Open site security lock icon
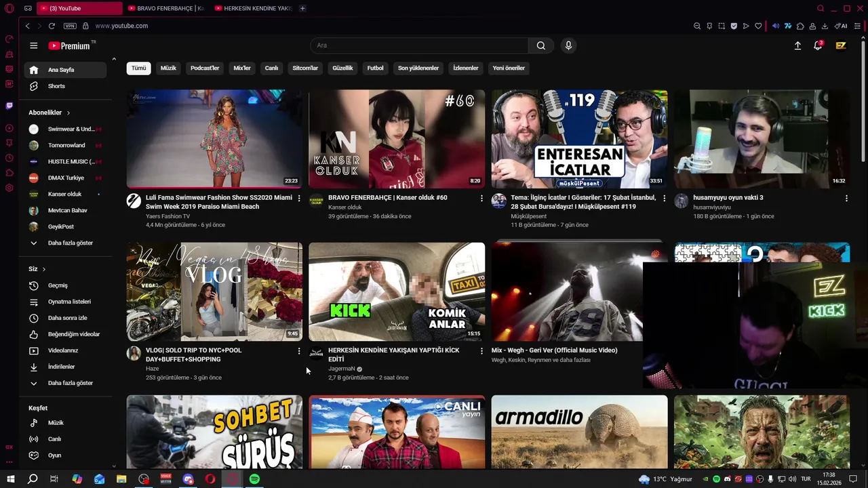 click(85, 26)
